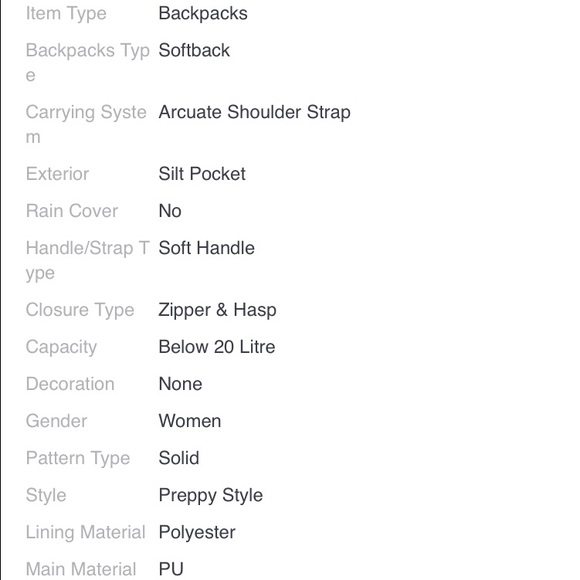Click the Decoration None value

point(181,384)
